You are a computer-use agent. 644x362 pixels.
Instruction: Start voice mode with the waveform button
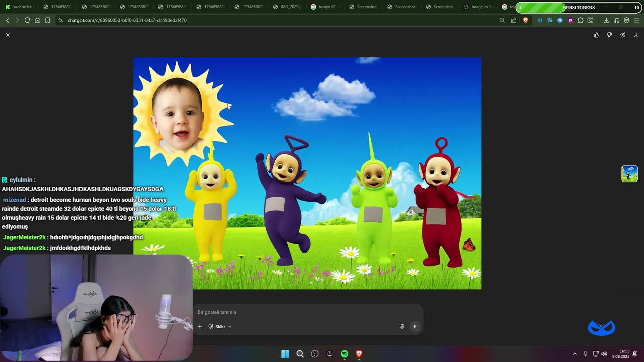415,326
